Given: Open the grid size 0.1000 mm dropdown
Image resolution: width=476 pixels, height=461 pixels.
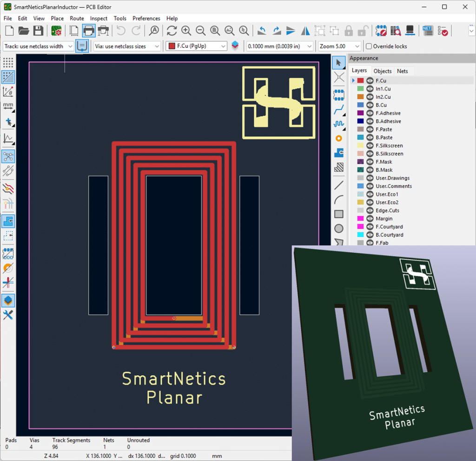Looking at the screenshot, I should pos(279,46).
